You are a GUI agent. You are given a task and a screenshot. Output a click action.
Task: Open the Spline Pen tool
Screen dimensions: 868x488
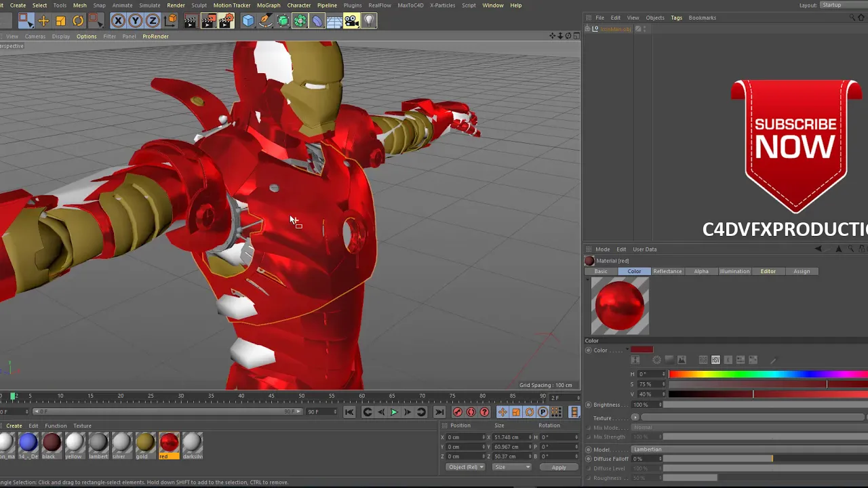[266, 21]
